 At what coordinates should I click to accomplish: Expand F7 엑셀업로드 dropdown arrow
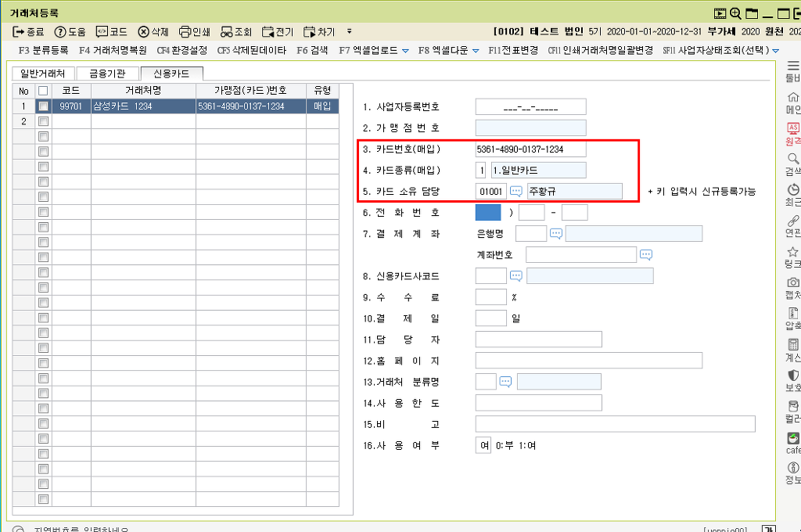click(x=406, y=51)
